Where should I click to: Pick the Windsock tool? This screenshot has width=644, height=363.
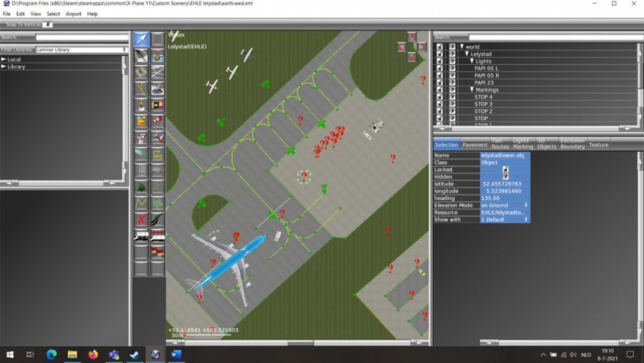coord(158,121)
